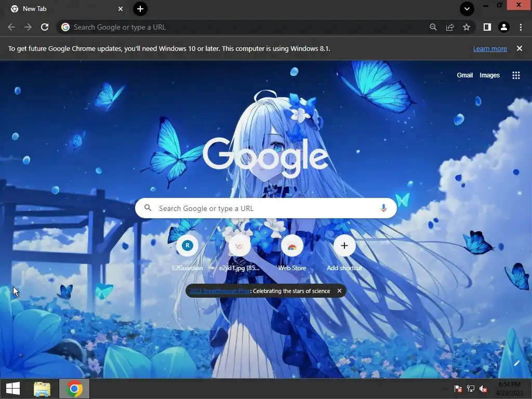Open the Gmail link
532x399 pixels.
click(465, 75)
